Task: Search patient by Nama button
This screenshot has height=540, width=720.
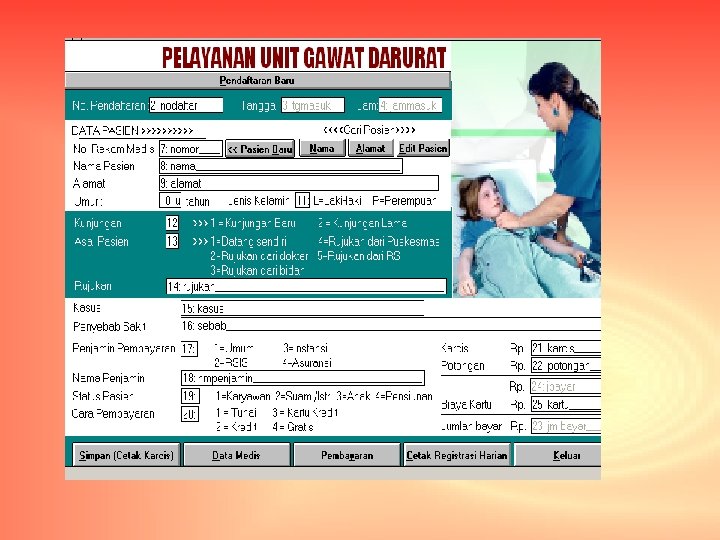Action: click(322, 148)
